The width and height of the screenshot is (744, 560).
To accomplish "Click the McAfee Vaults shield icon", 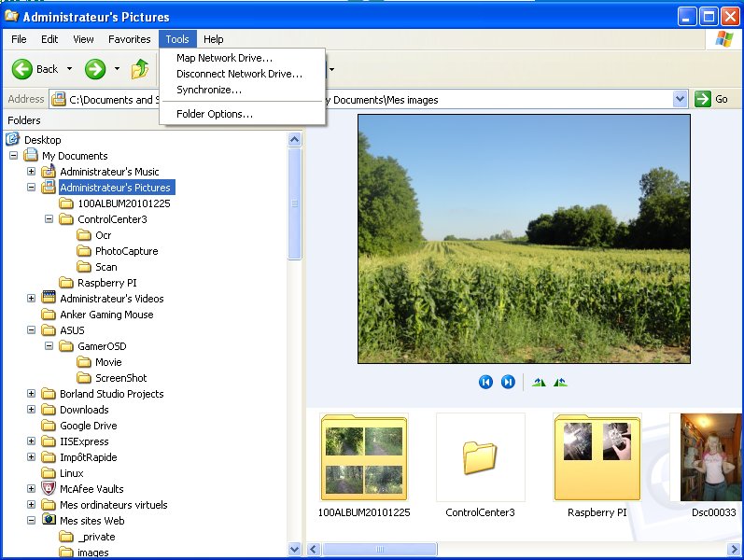I will [49, 489].
